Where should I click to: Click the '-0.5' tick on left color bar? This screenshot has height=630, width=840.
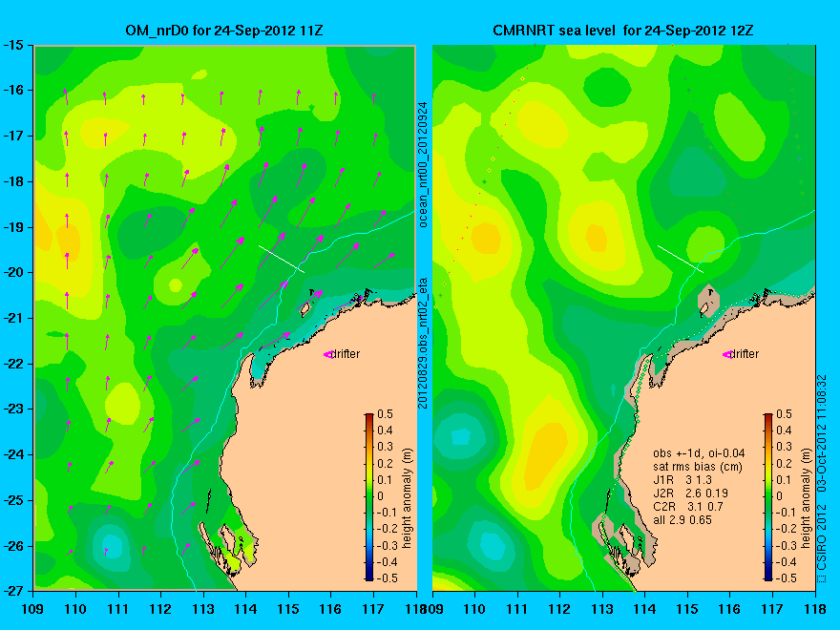pos(386,578)
